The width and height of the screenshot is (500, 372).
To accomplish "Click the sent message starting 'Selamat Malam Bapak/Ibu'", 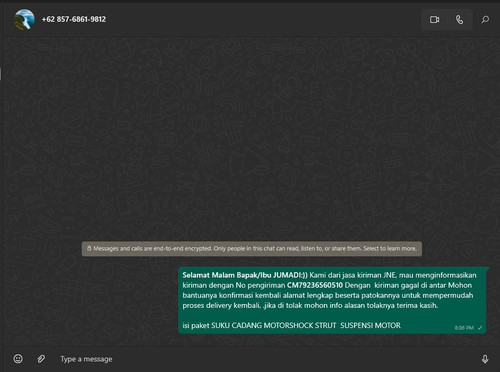I will [332, 300].
